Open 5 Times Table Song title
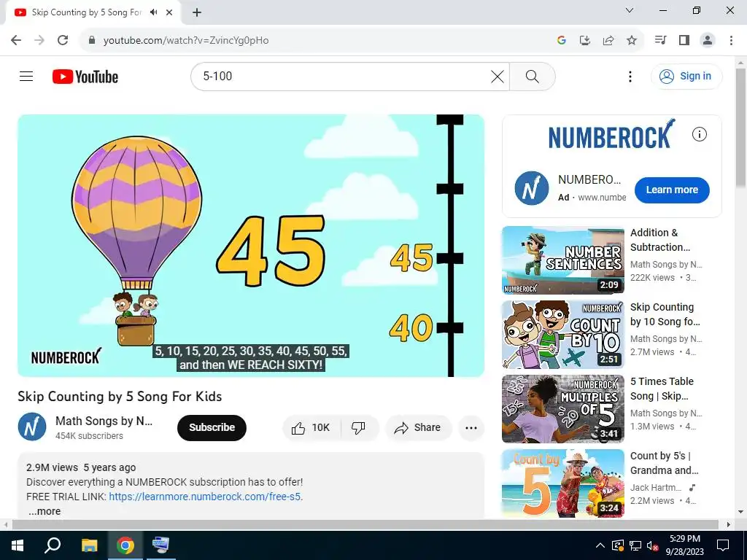This screenshot has height=560, width=747. [x=662, y=389]
